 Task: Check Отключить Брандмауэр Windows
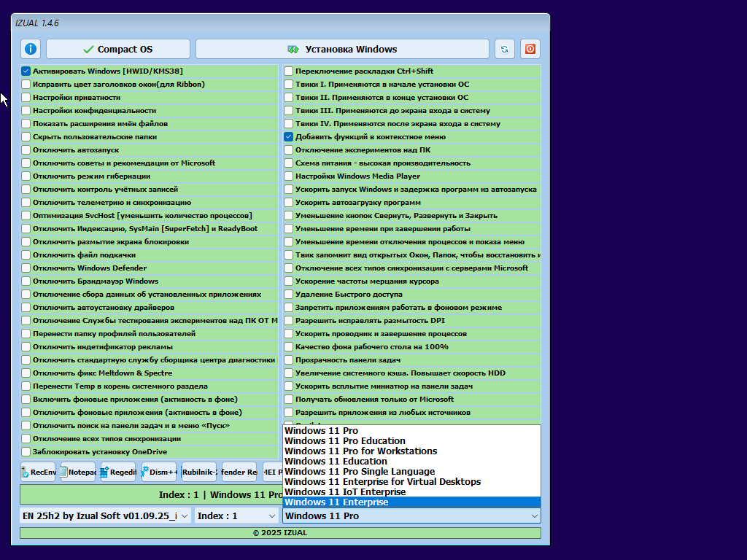coord(26,281)
